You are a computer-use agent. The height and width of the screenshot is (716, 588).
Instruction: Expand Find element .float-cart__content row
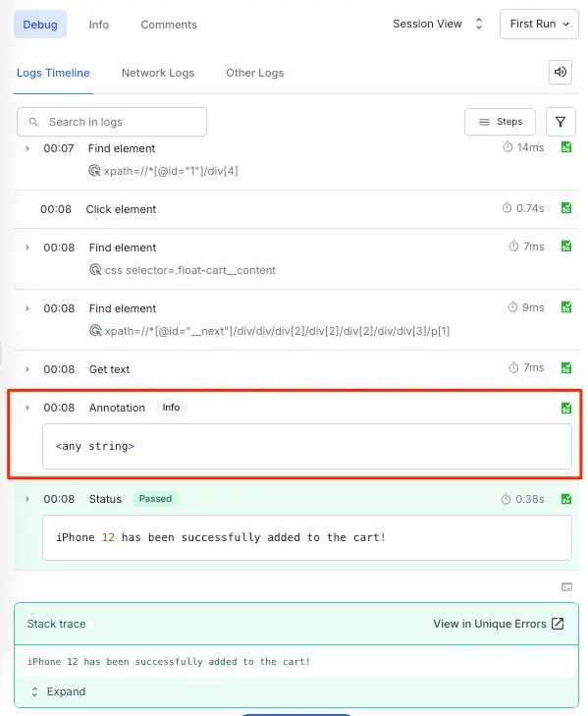[27, 248]
